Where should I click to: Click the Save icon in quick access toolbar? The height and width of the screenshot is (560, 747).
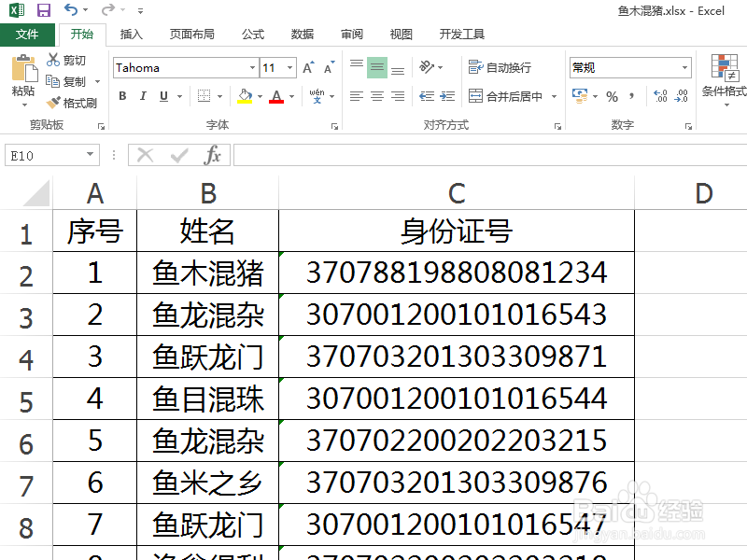tap(43, 10)
